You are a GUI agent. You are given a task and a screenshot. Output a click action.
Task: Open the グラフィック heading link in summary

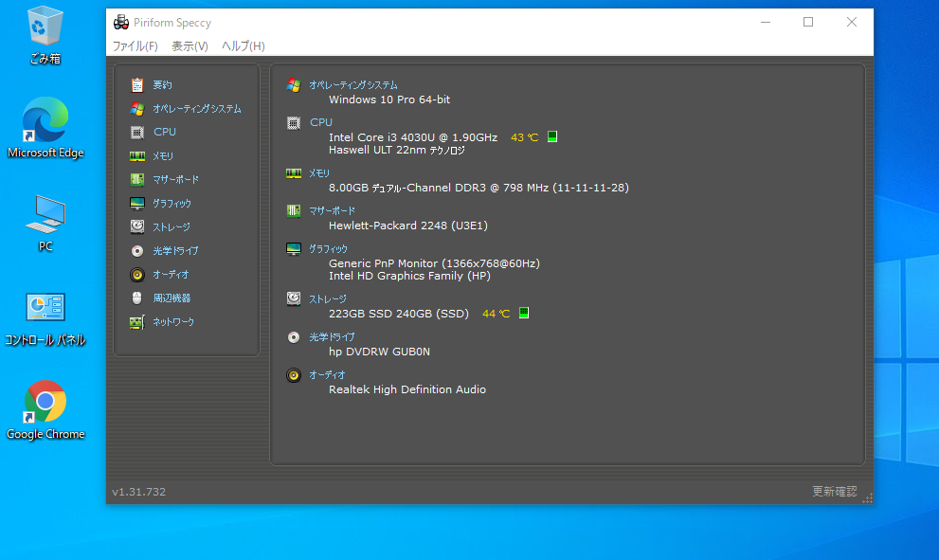(328, 248)
